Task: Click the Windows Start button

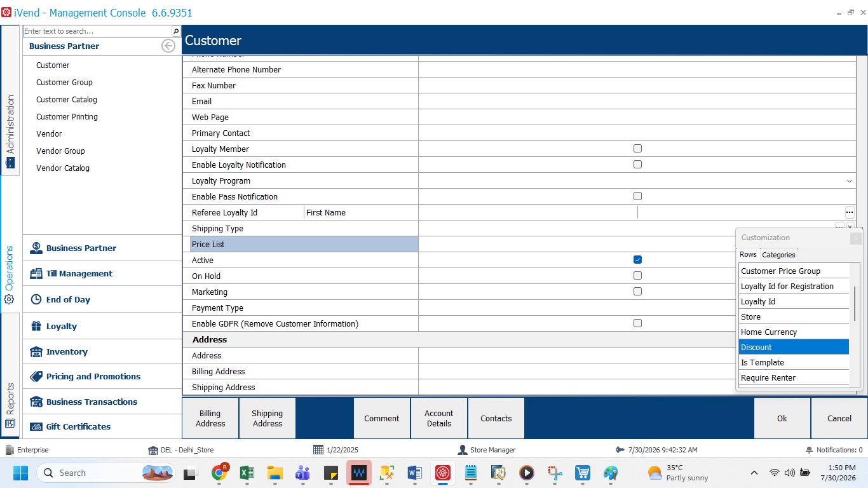Action: click(20, 473)
